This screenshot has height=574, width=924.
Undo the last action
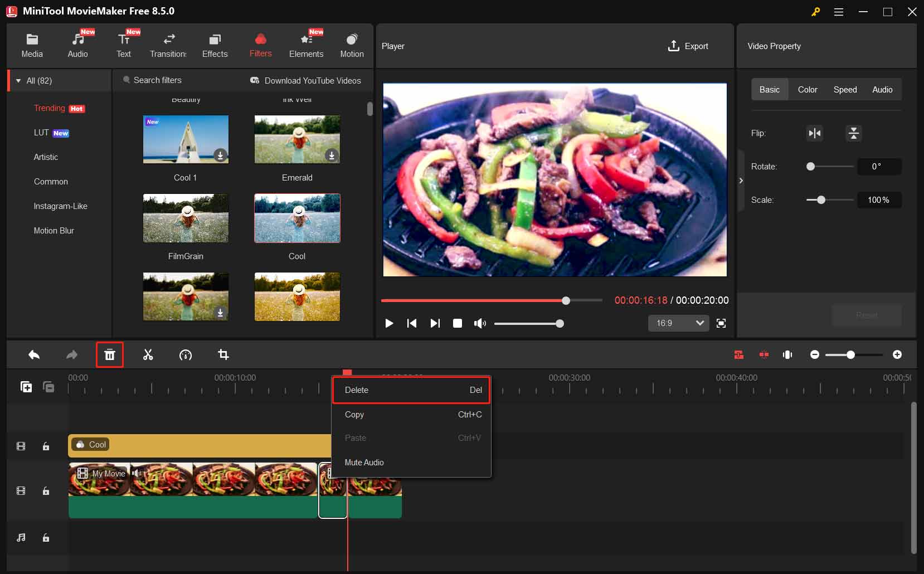click(33, 355)
